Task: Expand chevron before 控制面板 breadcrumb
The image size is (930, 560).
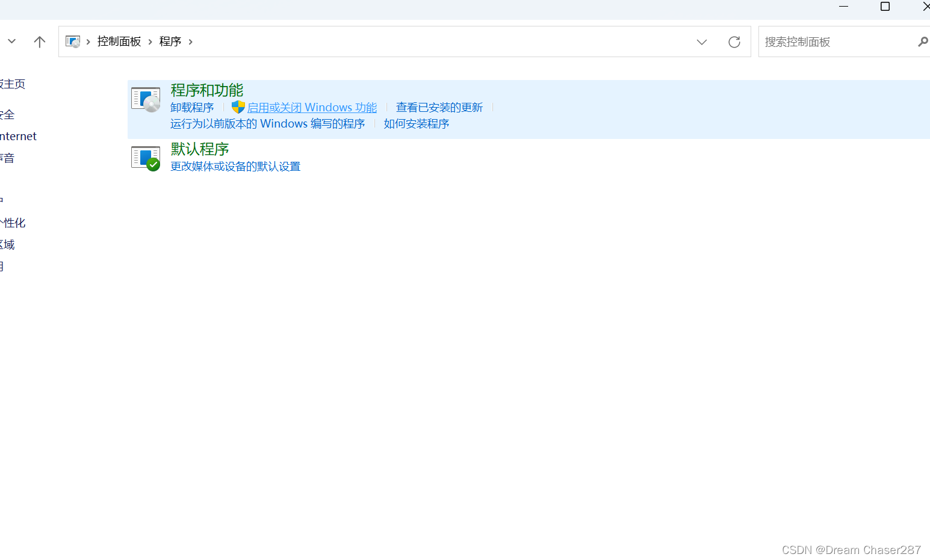Action: coord(88,42)
